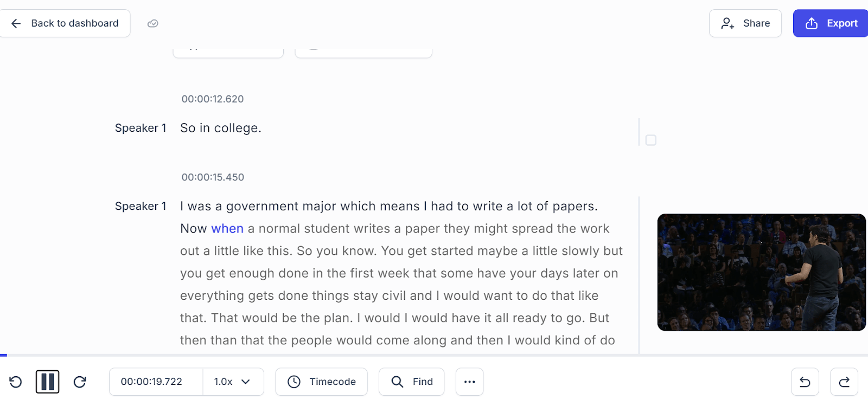Redo the last transcript edit

click(844, 382)
